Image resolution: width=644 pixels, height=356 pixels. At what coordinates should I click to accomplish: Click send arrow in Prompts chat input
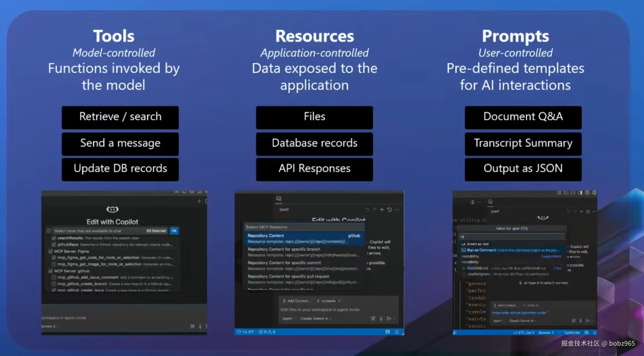[x=587, y=321]
